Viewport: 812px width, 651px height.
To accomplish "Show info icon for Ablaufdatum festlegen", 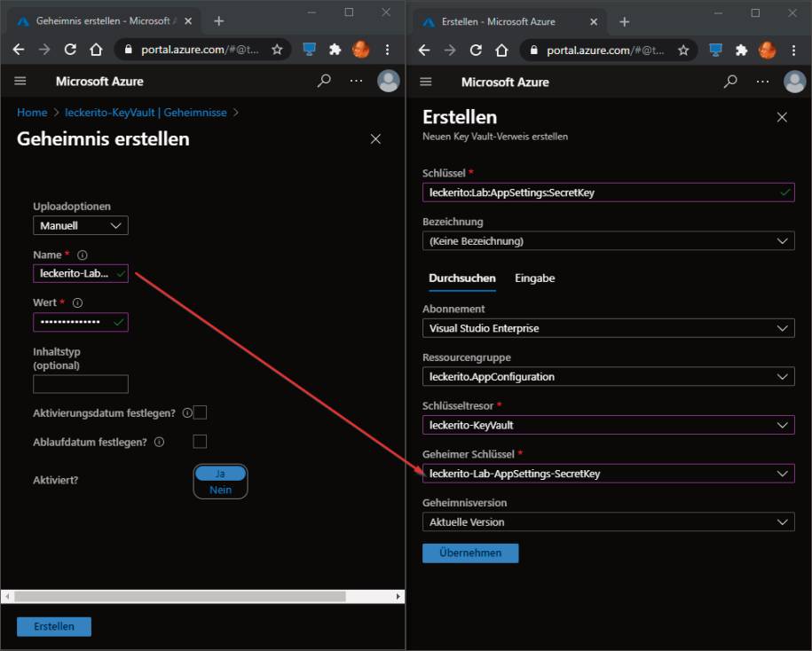I will coord(160,442).
